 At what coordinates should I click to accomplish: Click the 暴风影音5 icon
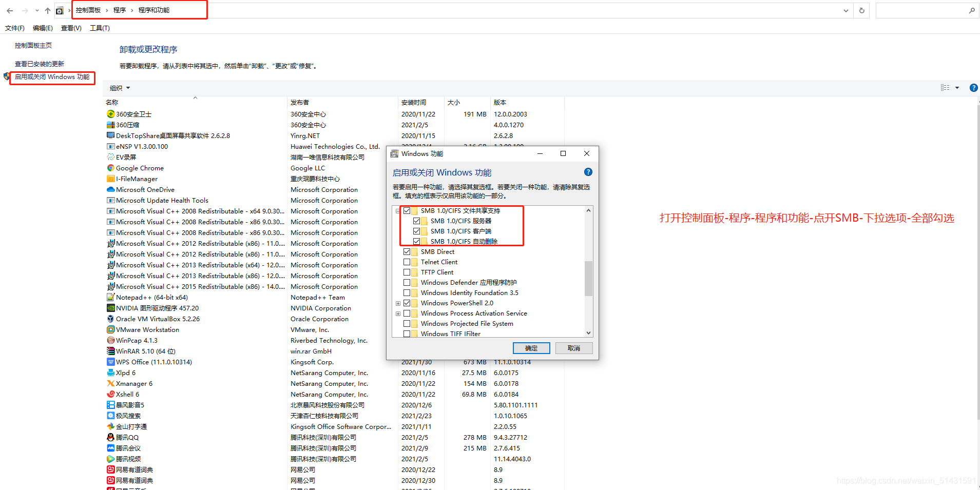coord(110,405)
